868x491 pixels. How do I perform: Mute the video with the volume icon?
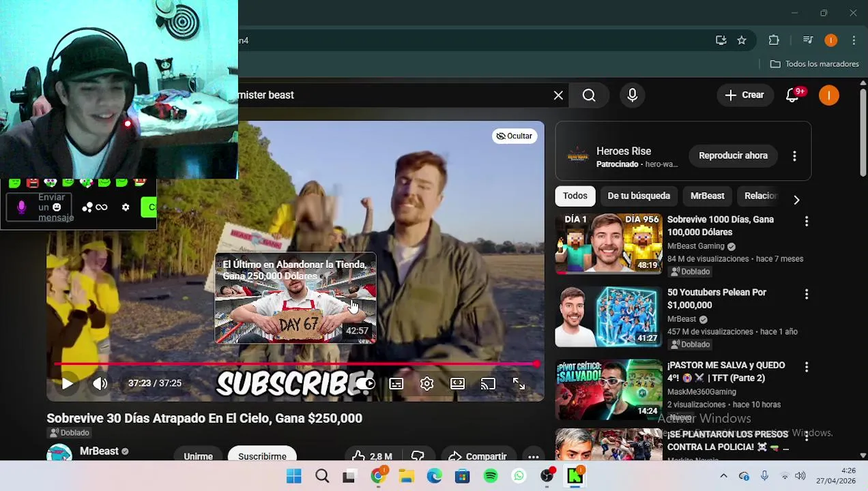(x=100, y=384)
